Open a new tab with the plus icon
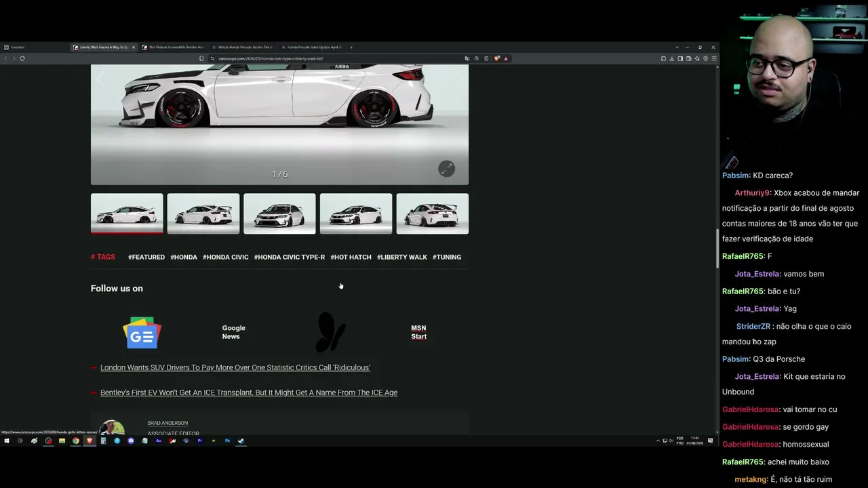Image resolution: width=868 pixels, height=488 pixels. 351,47
